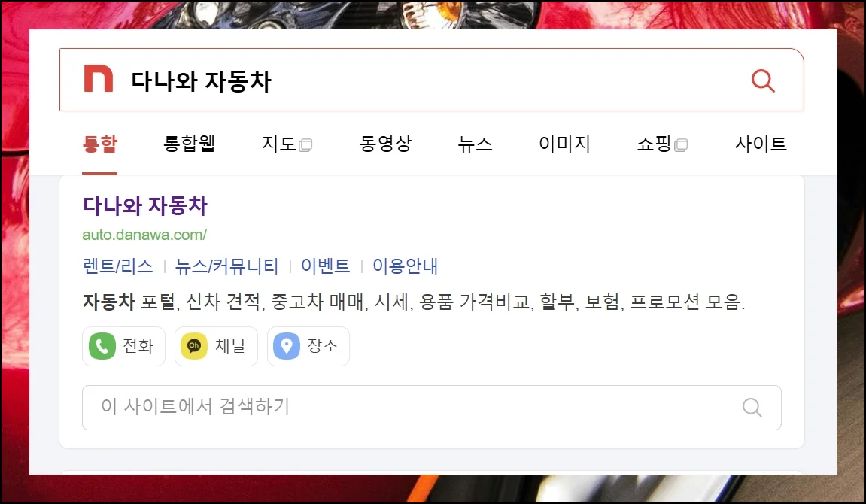The width and height of the screenshot is (866, 504).
Task: Click the yellow 채널 chat icon
Action: click(194, 346)
